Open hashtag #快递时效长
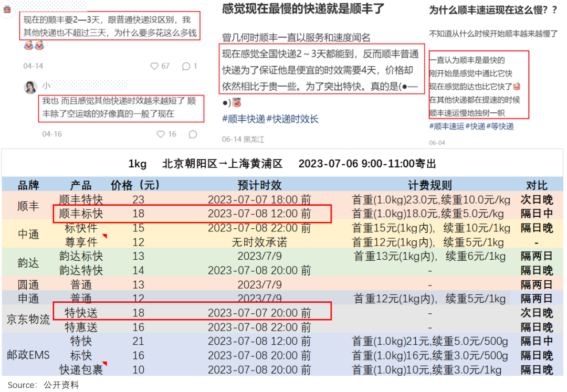 click(292, 119)
